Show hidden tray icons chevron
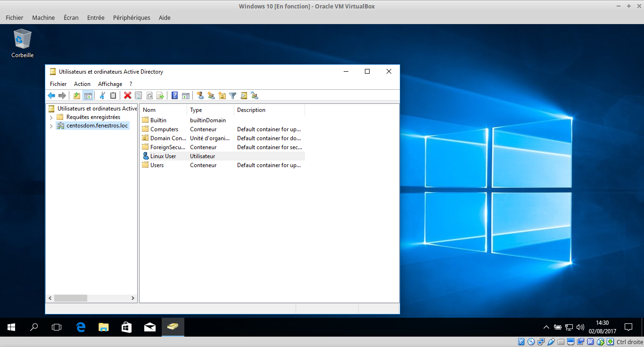 [546, 327]
